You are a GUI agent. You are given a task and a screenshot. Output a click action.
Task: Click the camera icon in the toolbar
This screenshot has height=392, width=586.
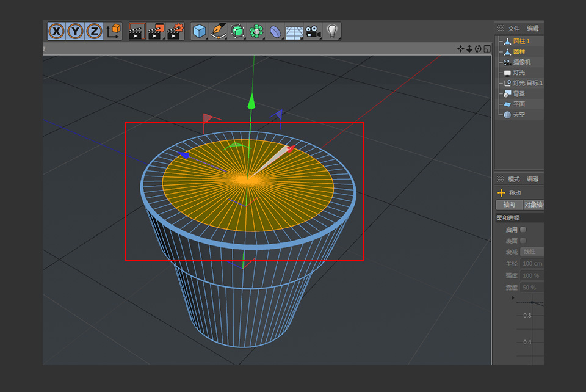(313, 31)
